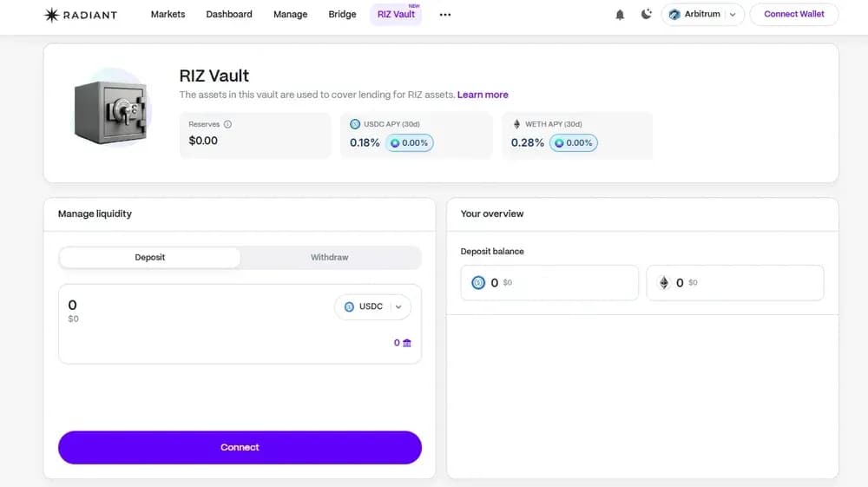The width and height of the screenshot is (868, 487).
Task: Click the Reserves info icon
Action: coord(227,124)
